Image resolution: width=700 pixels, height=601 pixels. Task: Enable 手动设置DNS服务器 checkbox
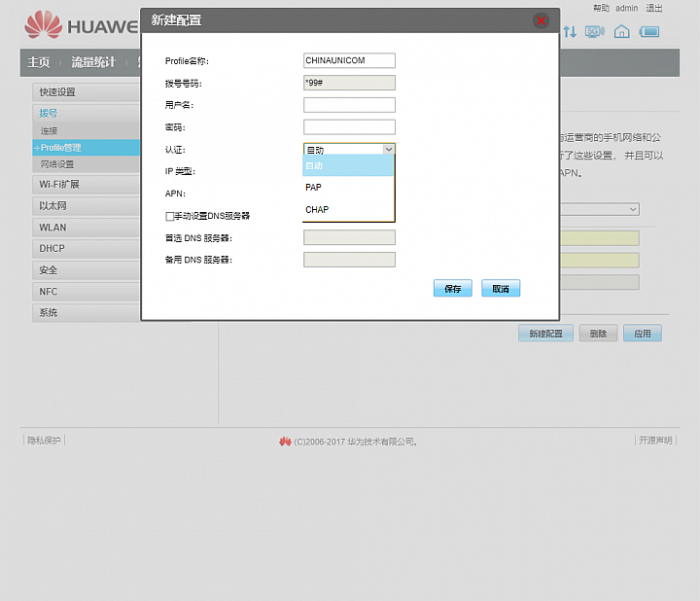pos(169,217)
